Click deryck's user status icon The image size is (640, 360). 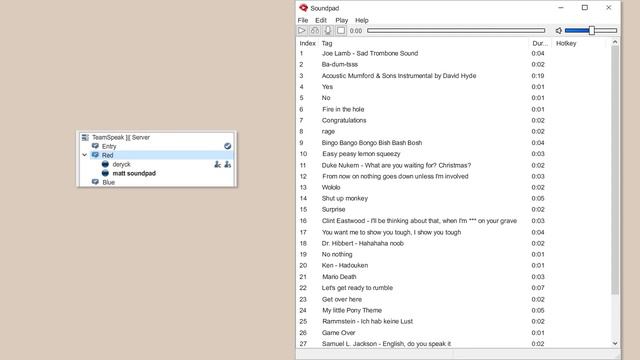(105, 164)
